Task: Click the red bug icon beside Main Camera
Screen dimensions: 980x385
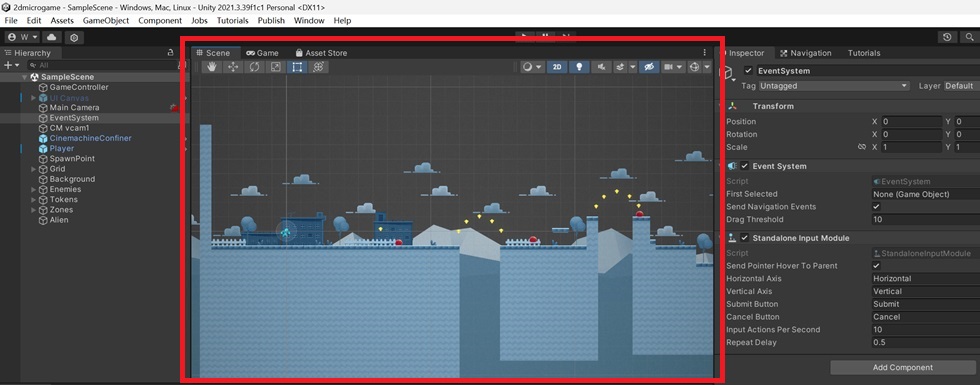Action: point(174,108)
